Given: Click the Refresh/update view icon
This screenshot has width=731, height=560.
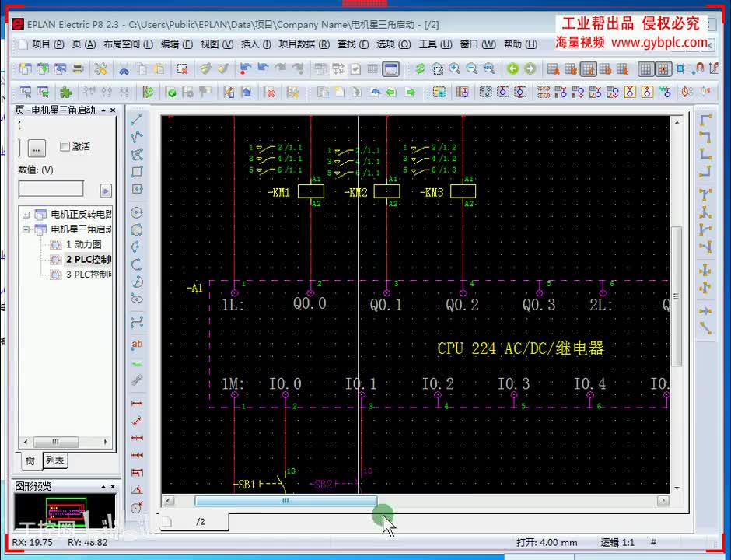Looking at the screenshot, I should coord(420,69).
